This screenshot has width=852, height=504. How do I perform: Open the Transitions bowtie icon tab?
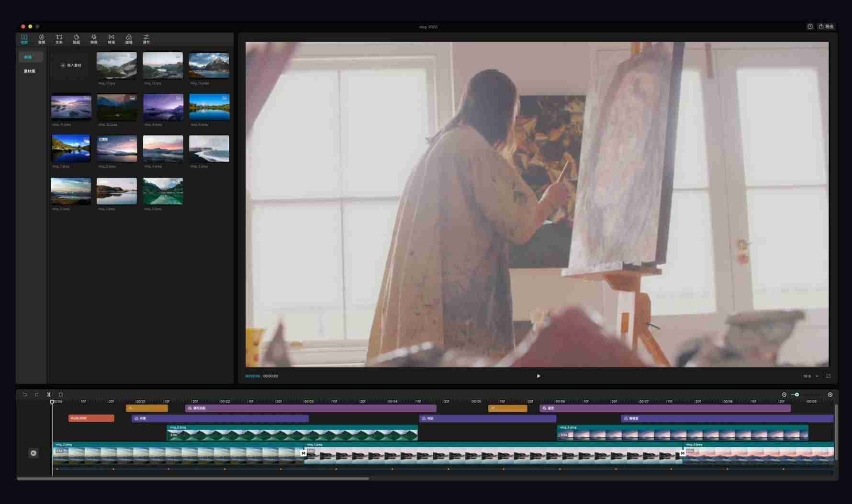click(x=111, y=39)
